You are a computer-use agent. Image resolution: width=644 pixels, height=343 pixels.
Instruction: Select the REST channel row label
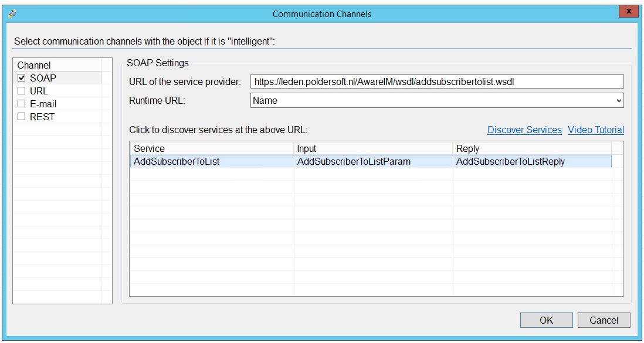pos(42,117)
